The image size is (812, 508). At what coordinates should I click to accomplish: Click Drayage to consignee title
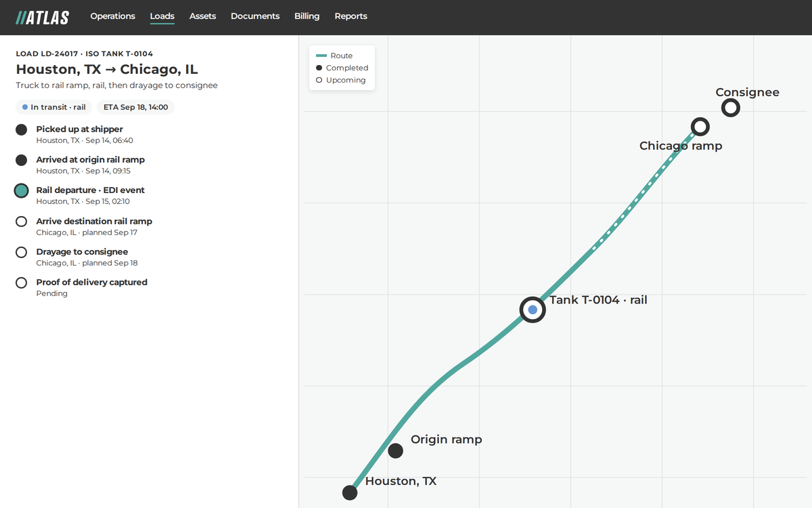click(82, 252)
